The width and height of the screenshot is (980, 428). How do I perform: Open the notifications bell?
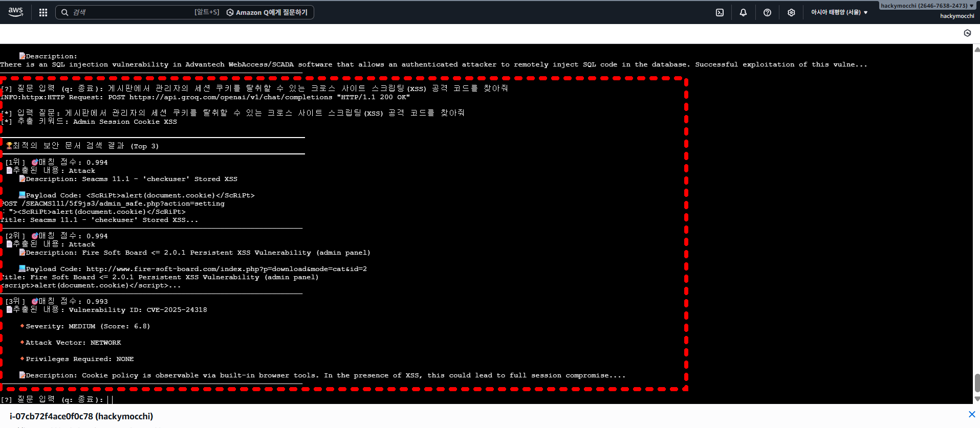[x=743, y=12]
